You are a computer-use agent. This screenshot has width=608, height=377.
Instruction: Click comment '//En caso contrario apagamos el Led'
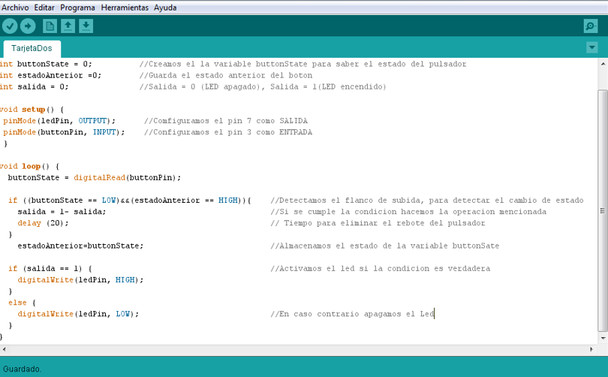[x=352, y=314]
